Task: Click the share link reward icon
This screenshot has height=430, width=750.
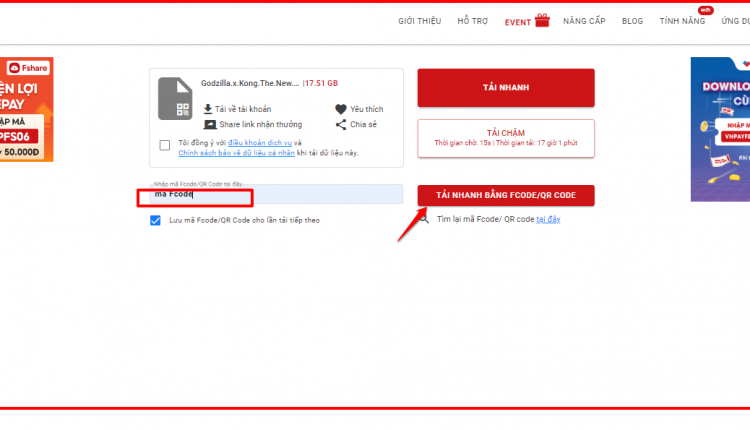Action: click(x=210, y=124)
